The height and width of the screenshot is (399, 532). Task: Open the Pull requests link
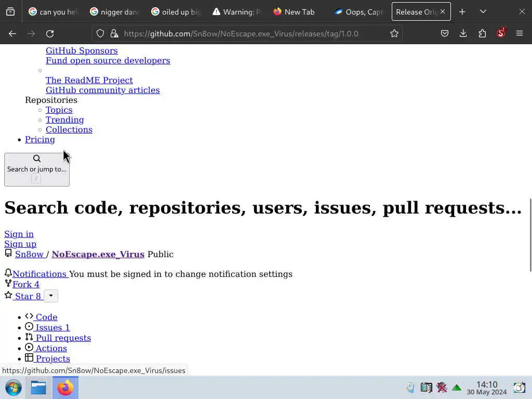pos(63,338)
